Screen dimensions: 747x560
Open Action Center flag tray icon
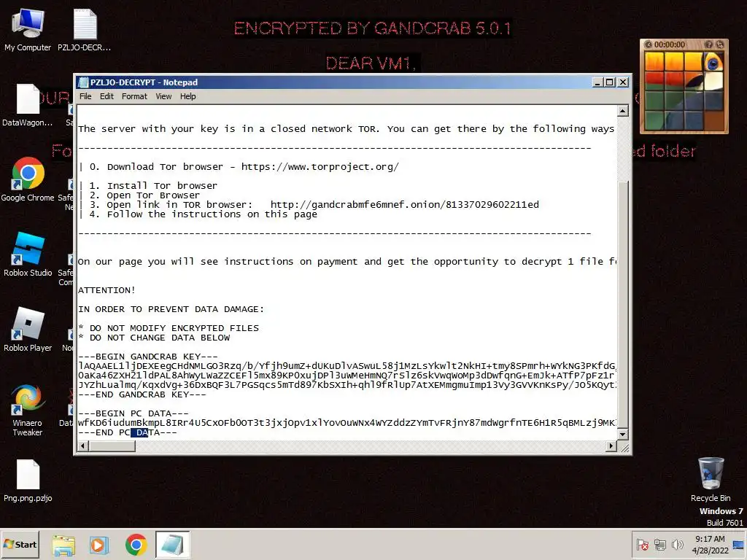point(642,545)
